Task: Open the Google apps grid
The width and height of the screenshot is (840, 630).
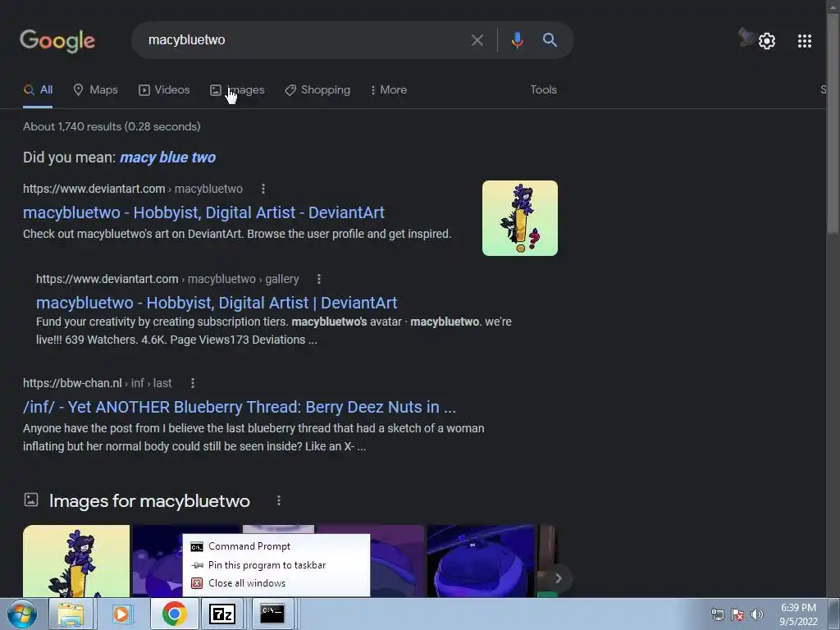Action: [804, 41]
